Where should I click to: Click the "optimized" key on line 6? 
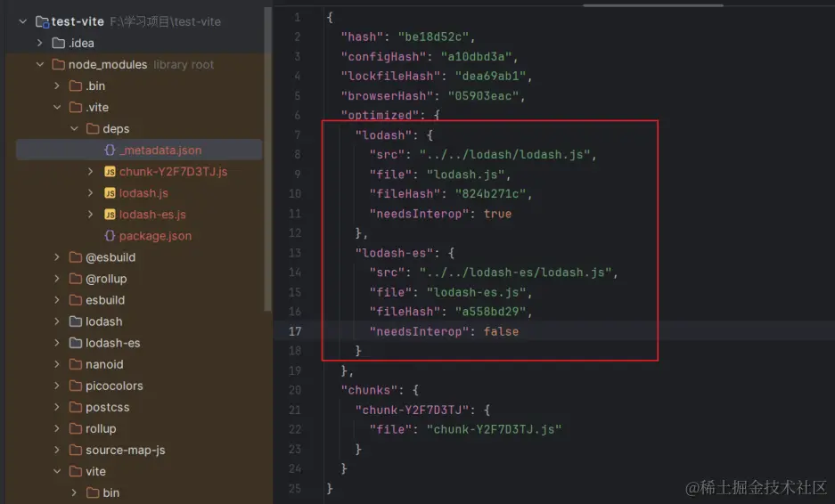pos(380,115)
